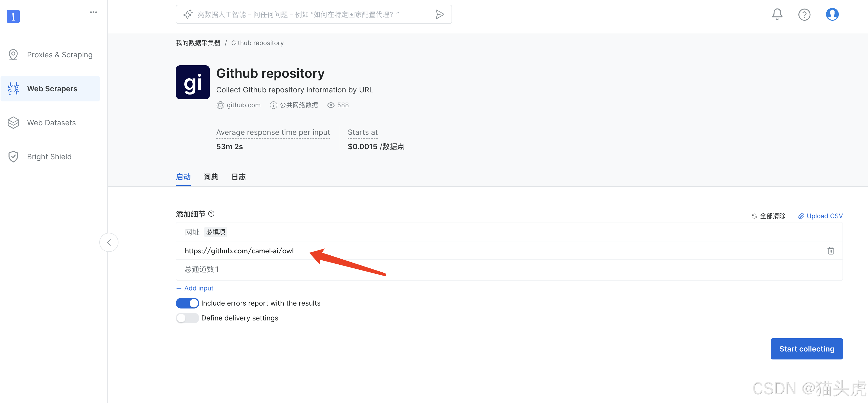Switch to the 词典 tab
The image size is (868, 403).
point(211,177)
